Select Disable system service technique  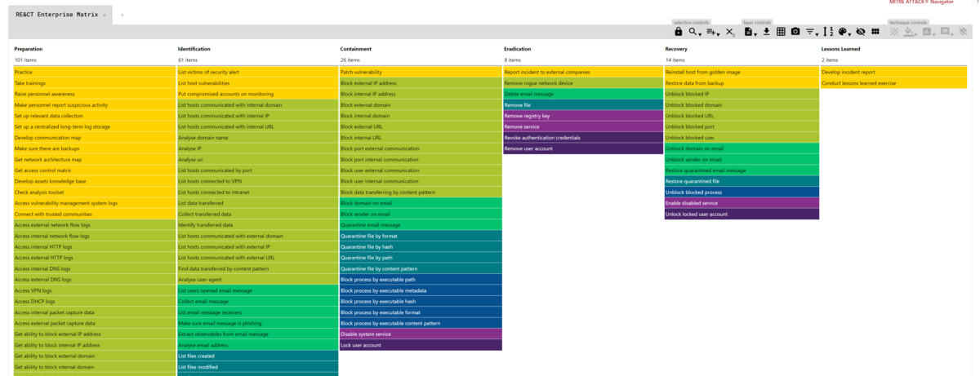pyautogui.click(x=421, y=334)
